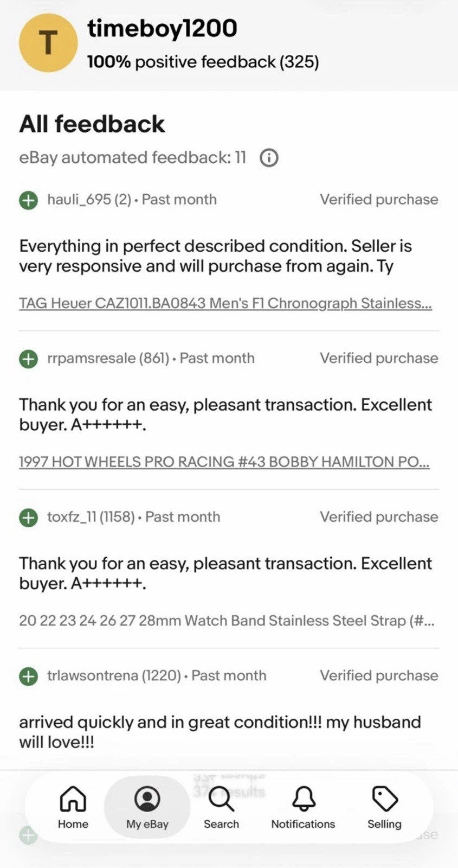Tap the eBay automated feedback info icon
The image size is (458, 868).
point(269,158)
